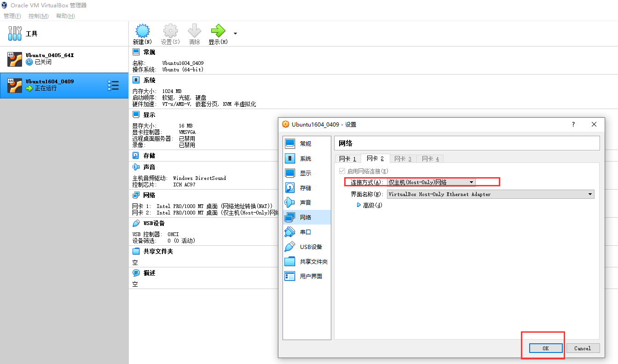The image size is (618, 364).
Task: Switch to the 网卡 3 tab
Action: pyautogui.click(x=403, y=159)
